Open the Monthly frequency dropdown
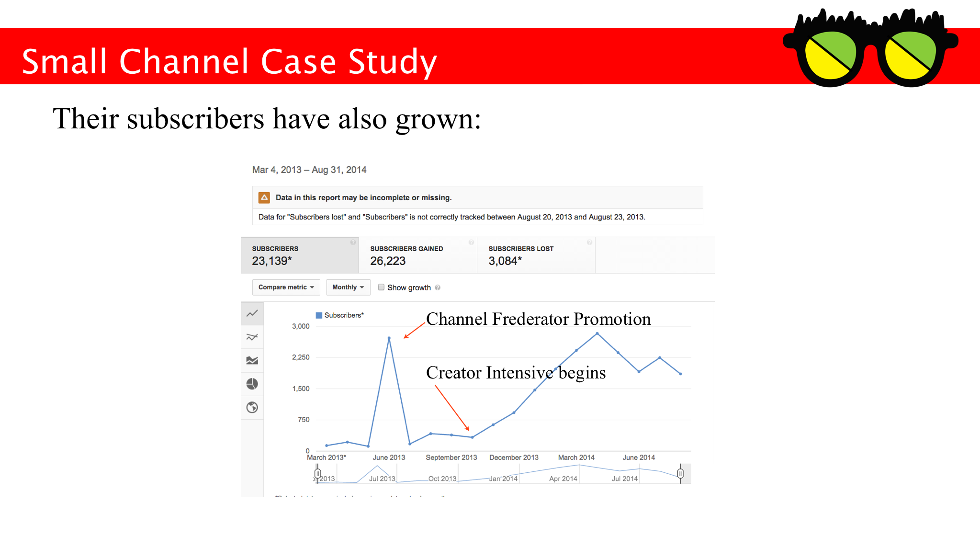The height and width of the screenshot is (549, 980). pyautogui.click(x=346, y=287)
